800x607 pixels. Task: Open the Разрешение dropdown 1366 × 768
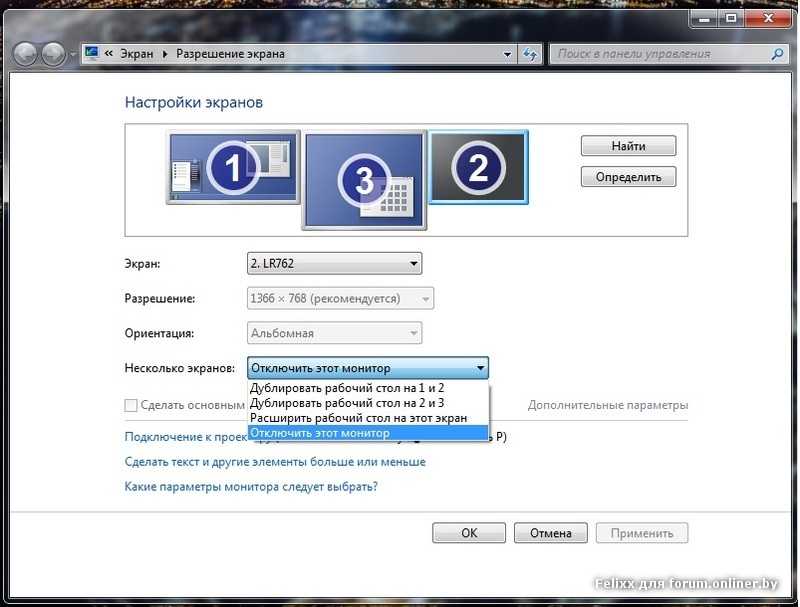tap(340, 298)
